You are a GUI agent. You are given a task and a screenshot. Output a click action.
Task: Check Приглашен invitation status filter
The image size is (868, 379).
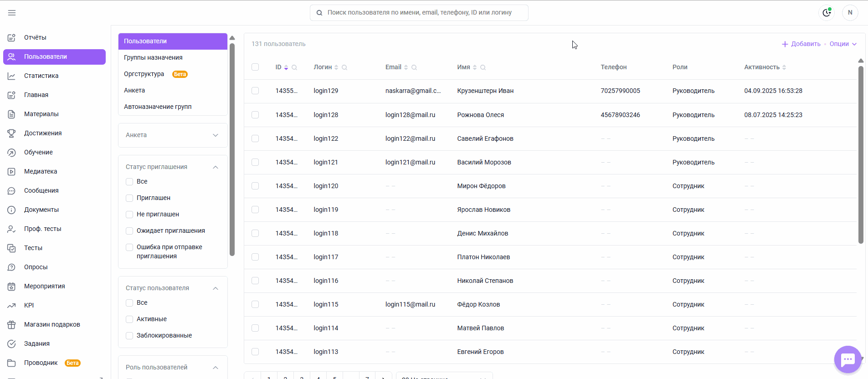tap(129, 198)
